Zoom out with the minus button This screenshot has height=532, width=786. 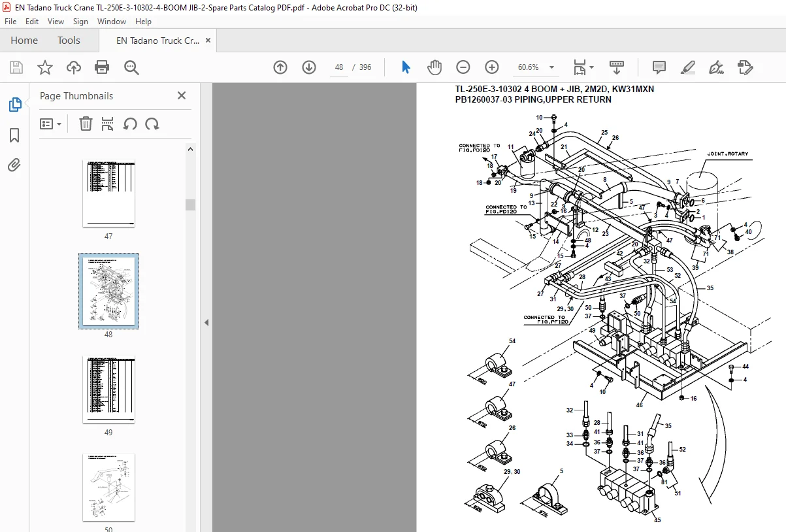(463, 67)
